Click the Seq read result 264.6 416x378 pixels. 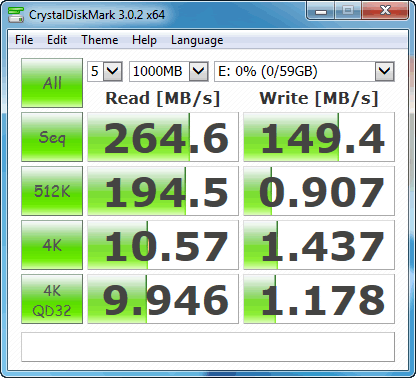(x=163, y=137)
